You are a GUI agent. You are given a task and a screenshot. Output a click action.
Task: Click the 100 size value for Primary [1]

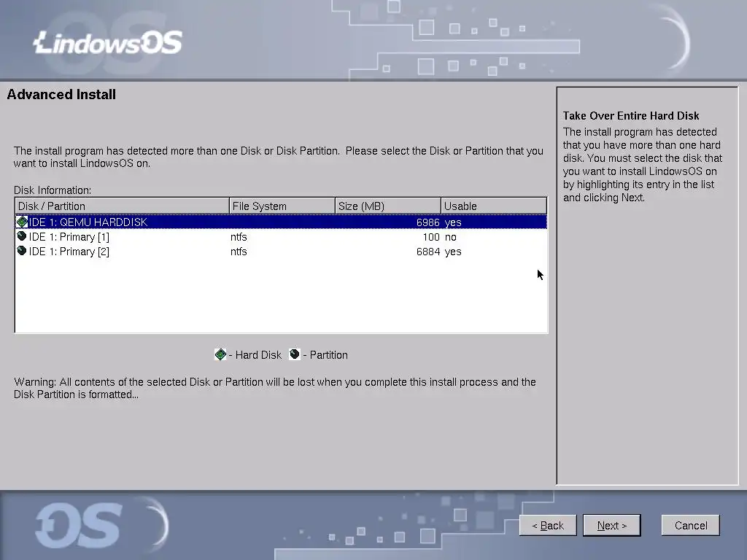click(x=431, y=237)
